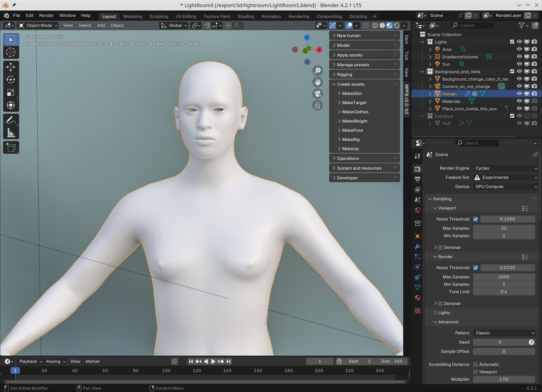This screenshot has width=542, height=392.
Task: Disable Render Noise Threshold checkbox
Action: (x=476, y=268)
